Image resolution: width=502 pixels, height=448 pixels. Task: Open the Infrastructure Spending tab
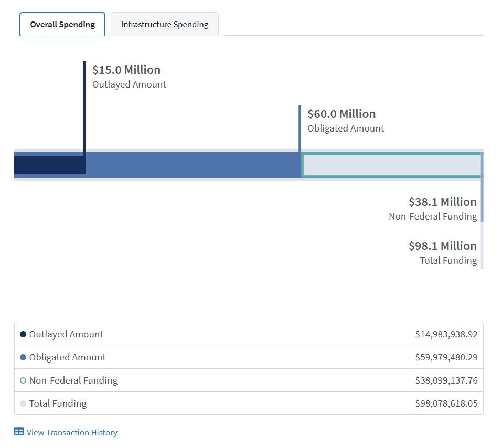[x=165, y=24]
